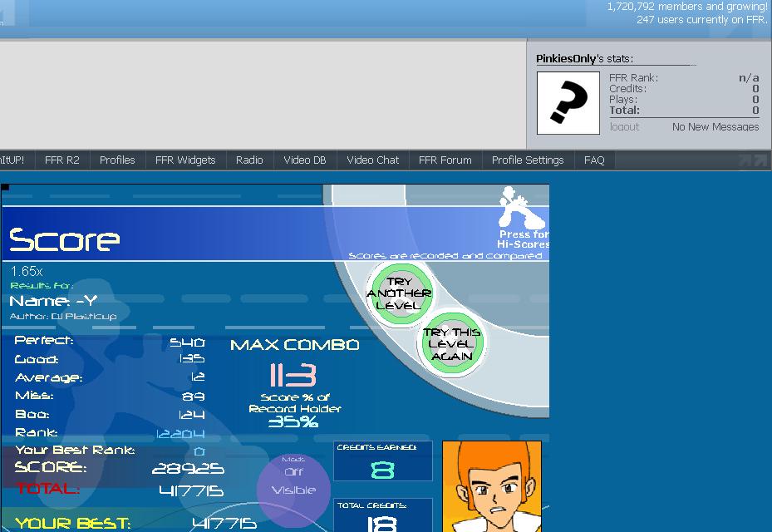Click the PinkiesOnly username link
Screen dimensions: 772x532
[x=566, y=59]
